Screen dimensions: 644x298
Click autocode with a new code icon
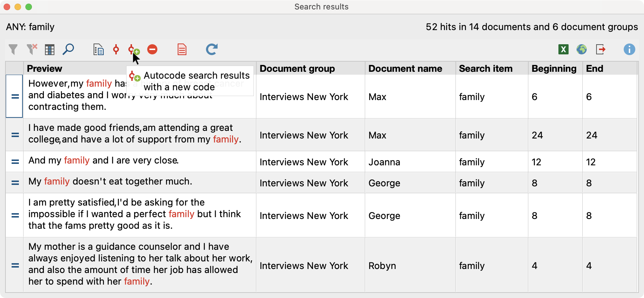coord(134,50)
